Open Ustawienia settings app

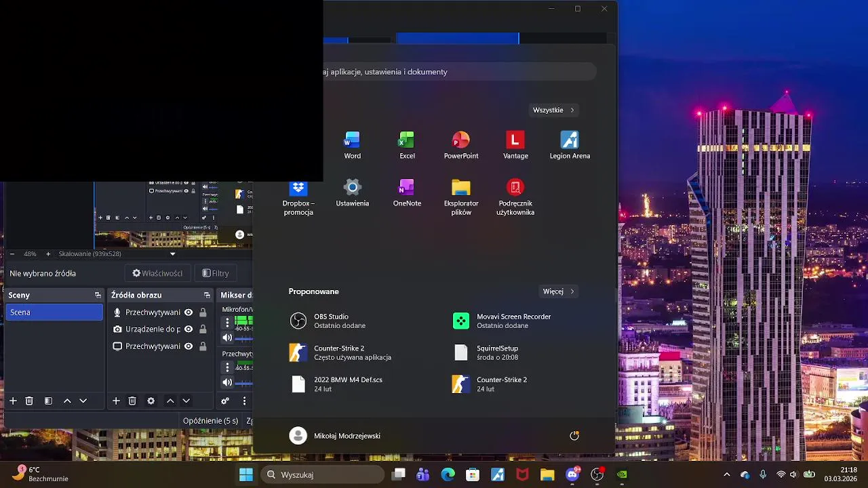(x=352, y=192)
